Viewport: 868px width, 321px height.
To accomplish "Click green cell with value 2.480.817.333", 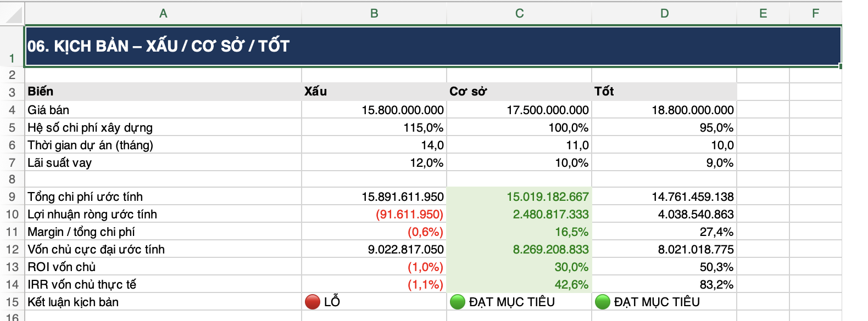I will tap(519, 214).
